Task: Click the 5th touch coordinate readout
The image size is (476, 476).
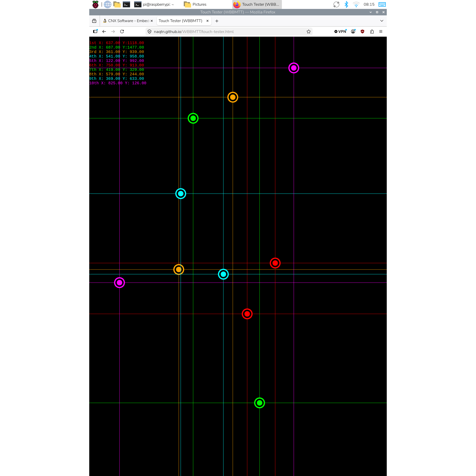Action: tap(117, 61)
